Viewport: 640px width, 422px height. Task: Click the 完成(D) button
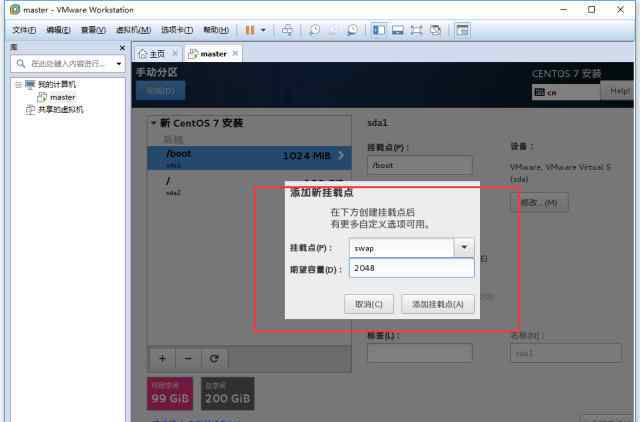pos(160,91)
